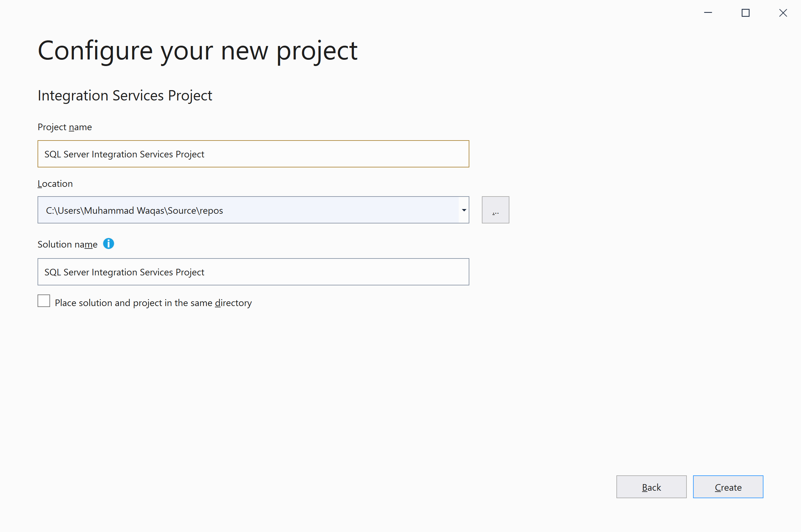The image size is (801, 532).
Task: Enable same directory checkbox
Action: [44, 301]
